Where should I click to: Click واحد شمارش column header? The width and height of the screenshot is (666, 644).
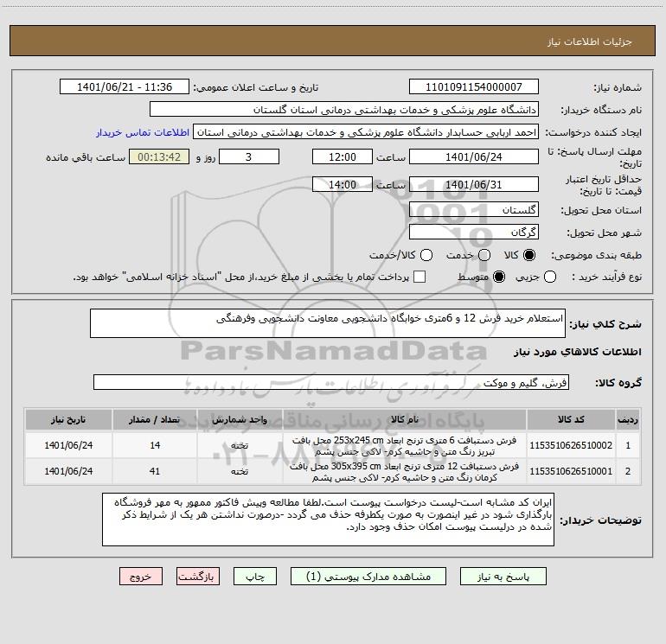[240, 419]
